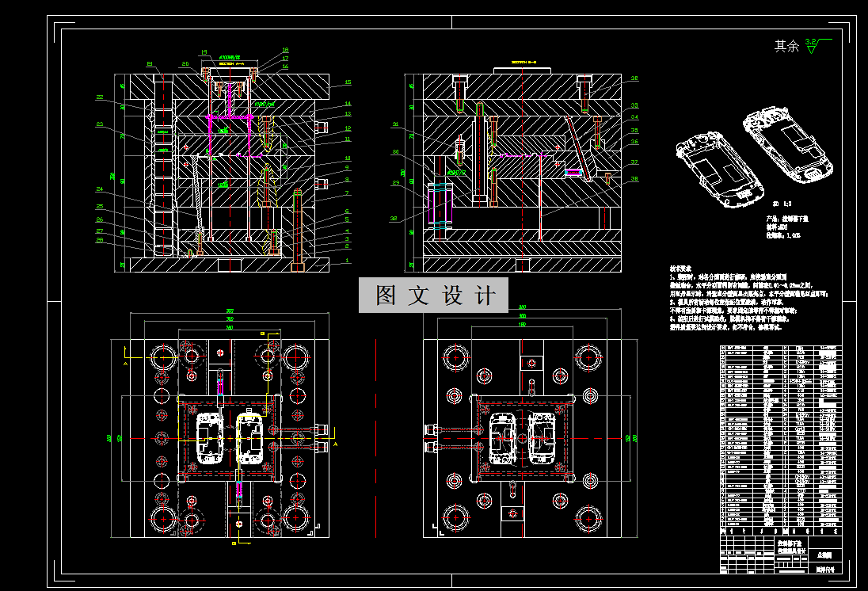Click part callout 29
The height and width of the screenshot is (591, 868).
coord(395,183)
